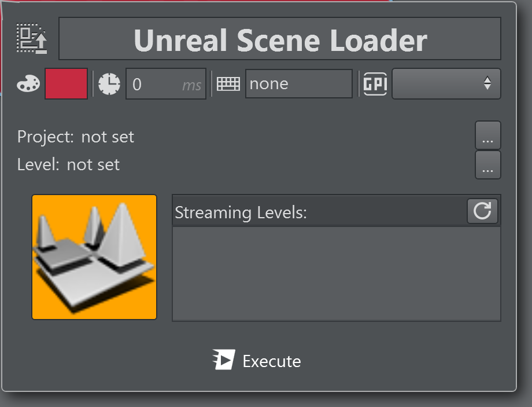Click the color palette icon
532x407 pixels.
point(28,85)
